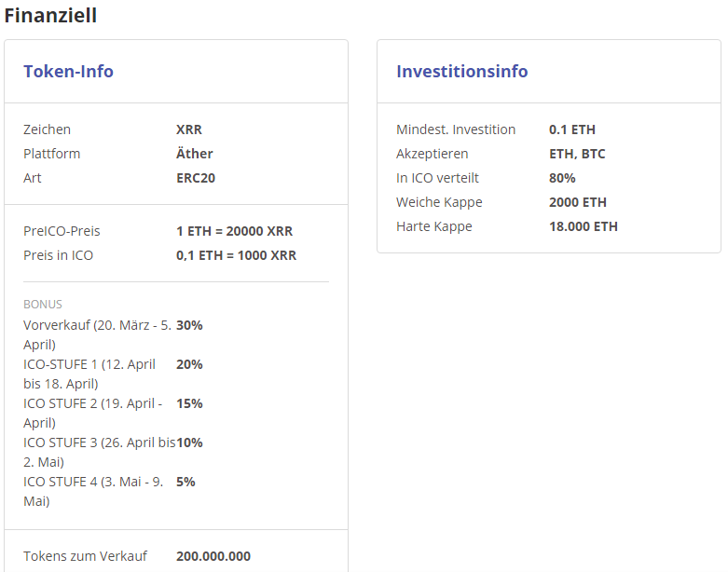728x572 pixels.
Task: Click the Harte Kappe 18.000 ETH value
Action: [584, 226]
